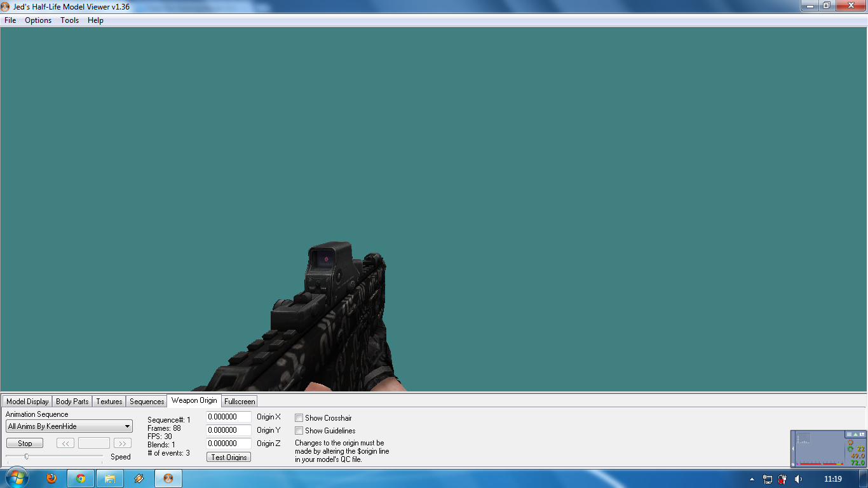Switch to the Body Parts tab
The width and height of the screenshot is (868, 488).
click(x=72, y=402)
